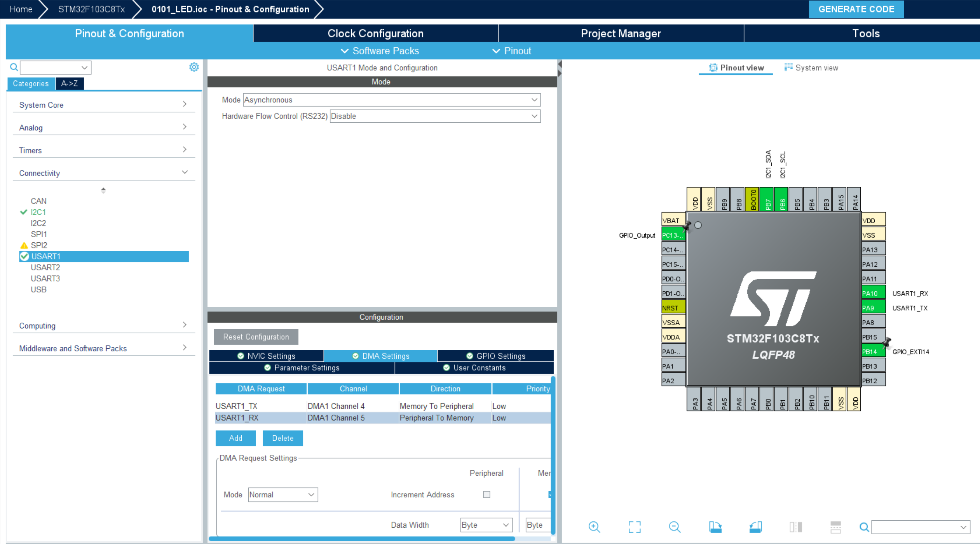Collapse the left panel with the splitter arrow

pos(560,64)
